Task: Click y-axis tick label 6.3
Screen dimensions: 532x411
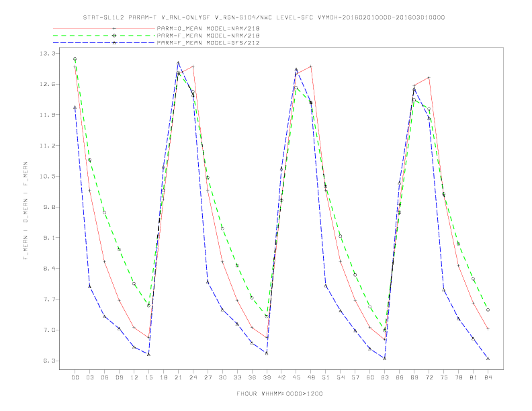Action: 49,361
